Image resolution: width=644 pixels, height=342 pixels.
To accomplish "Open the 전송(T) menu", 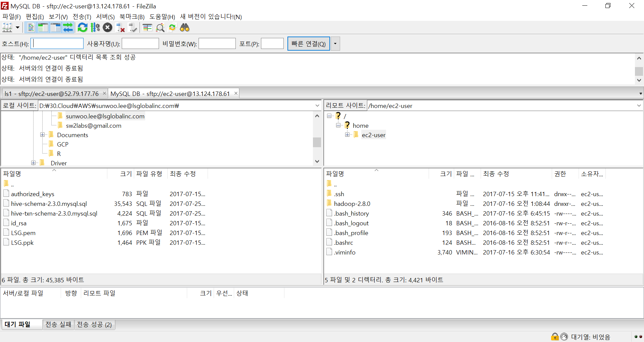I will (x=82, y=17).
